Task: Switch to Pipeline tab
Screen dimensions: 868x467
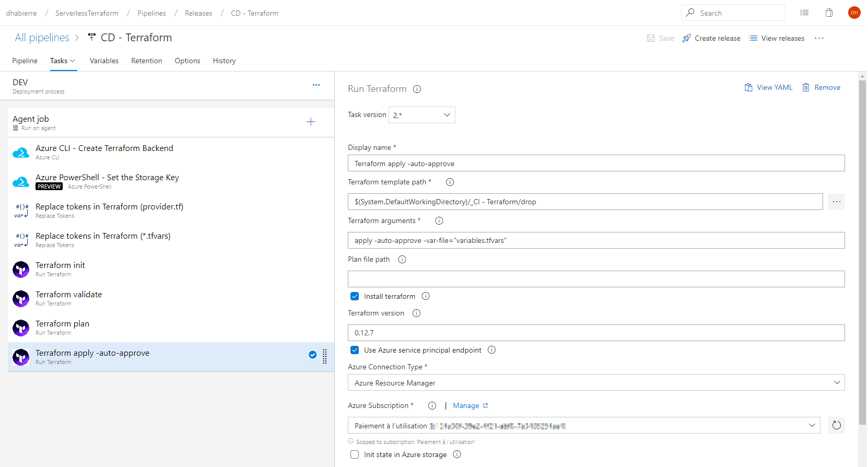Action: 25,61
